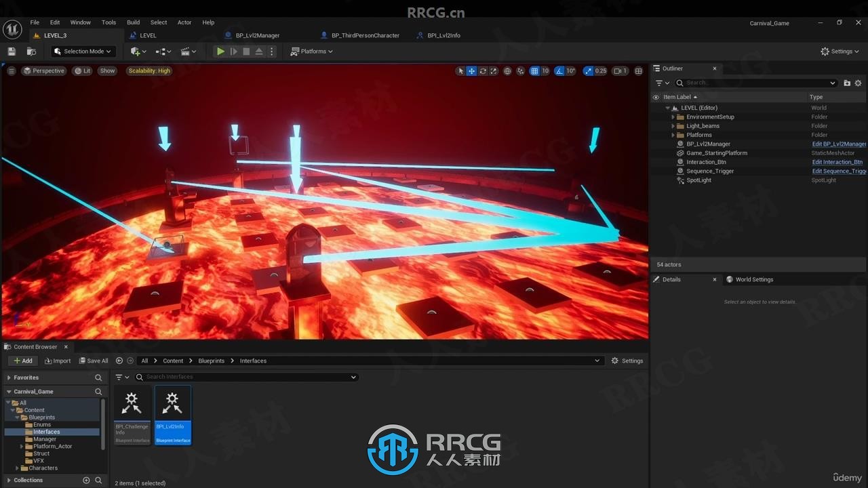This screenshot has width=868, height=488.
Task: Click the Lit view mode button
Action: [x=83, y=70]
